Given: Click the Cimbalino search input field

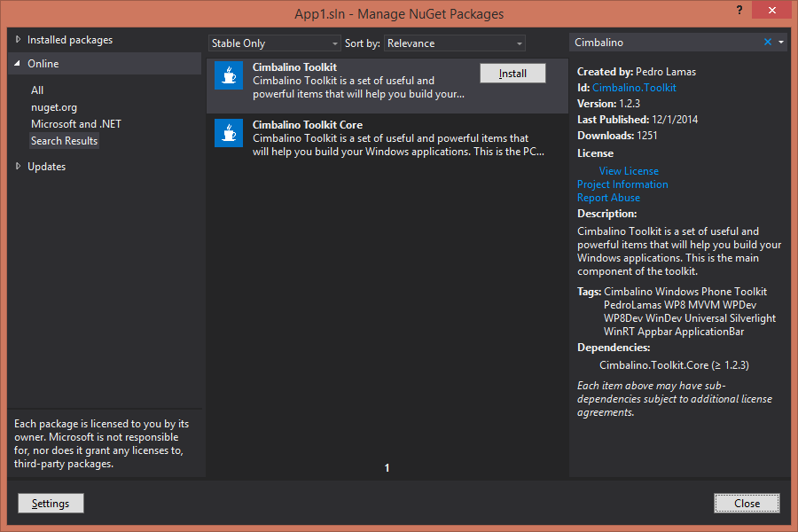Looking at the screenshot, I should [665, 43].
